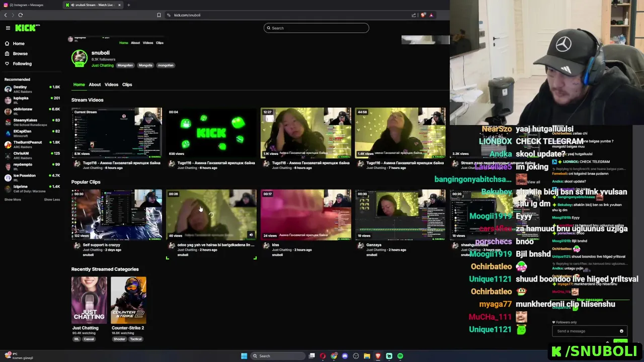Screen dimensions: 644x362
Task: Open OBS Studio from the taskbar
Action: click(356, 356)
